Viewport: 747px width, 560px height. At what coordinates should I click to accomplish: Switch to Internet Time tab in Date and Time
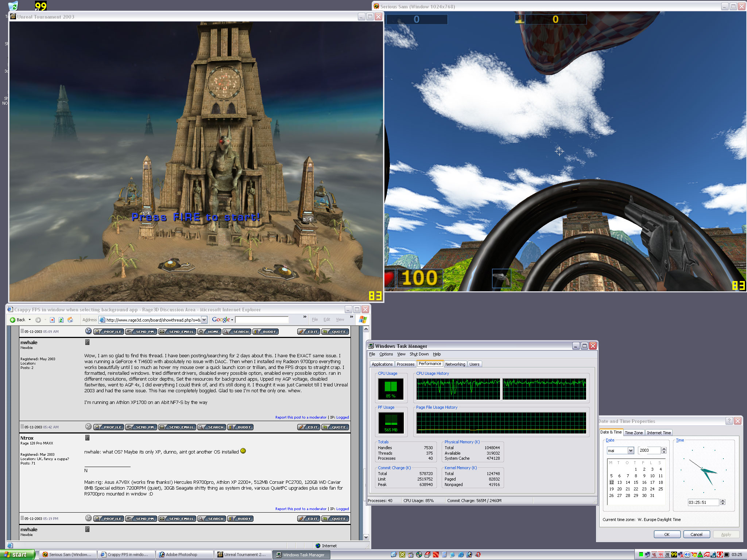[x=659, y=433]
